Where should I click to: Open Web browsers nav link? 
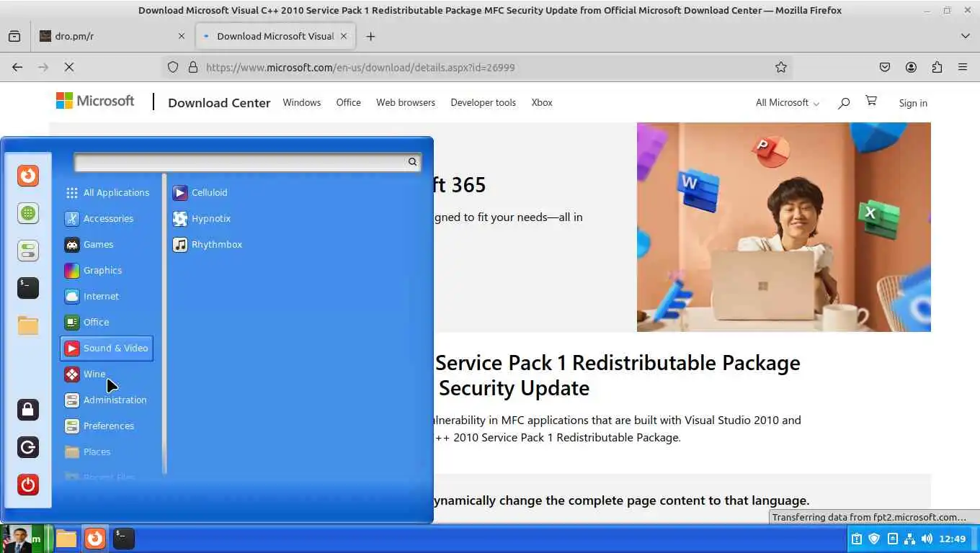point(406,102)
